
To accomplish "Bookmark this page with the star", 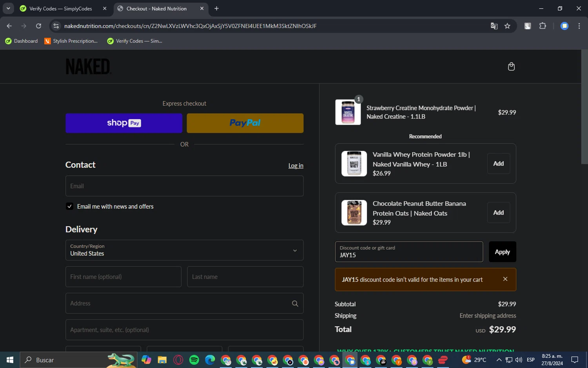I will [x=507, y=26].
